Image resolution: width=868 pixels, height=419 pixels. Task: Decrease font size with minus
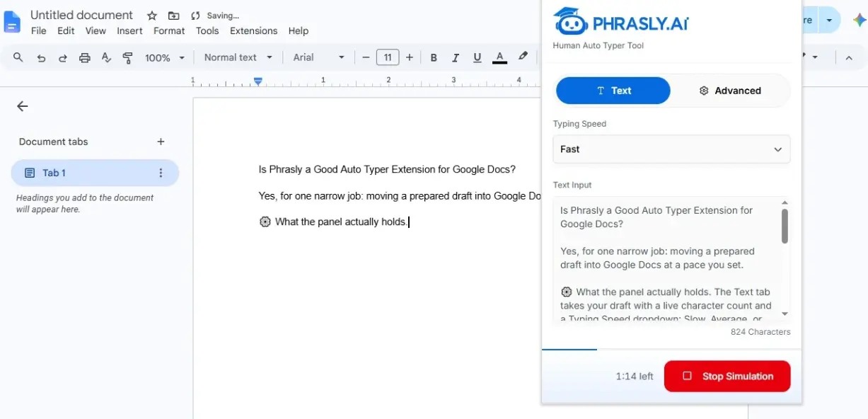[x=366, y=57]
